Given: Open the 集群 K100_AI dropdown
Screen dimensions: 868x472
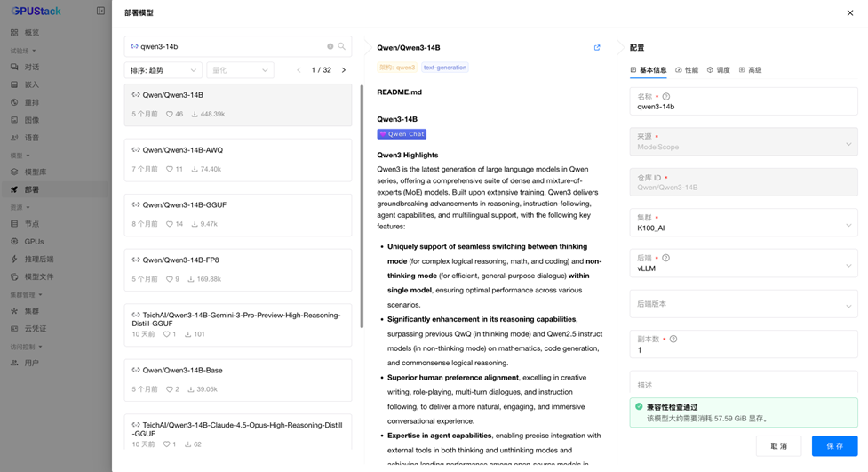Looking at the screenshot, I should (x=744, y=223).
